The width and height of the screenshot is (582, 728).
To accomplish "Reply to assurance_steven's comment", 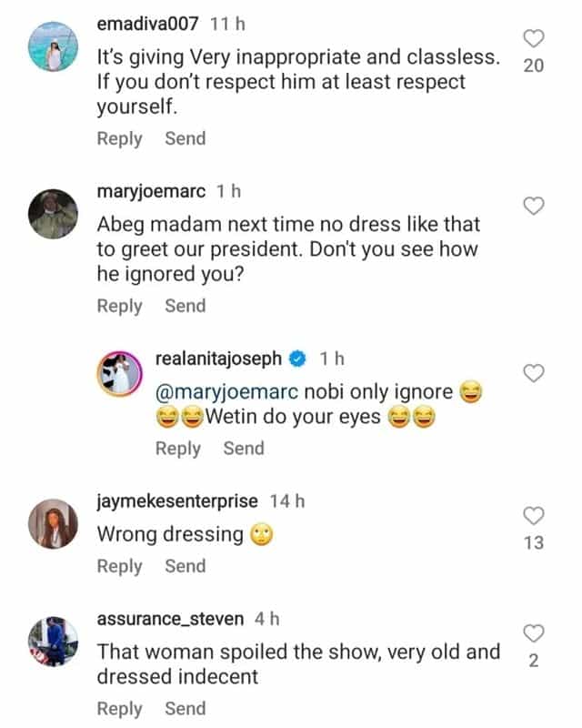I will tap(119, 708).
